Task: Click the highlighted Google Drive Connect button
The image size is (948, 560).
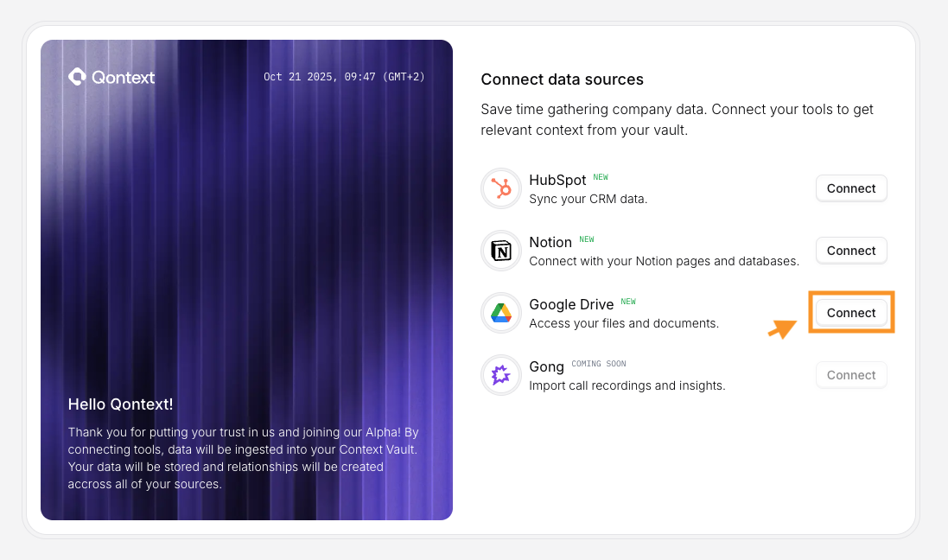Action: point(850,313)
